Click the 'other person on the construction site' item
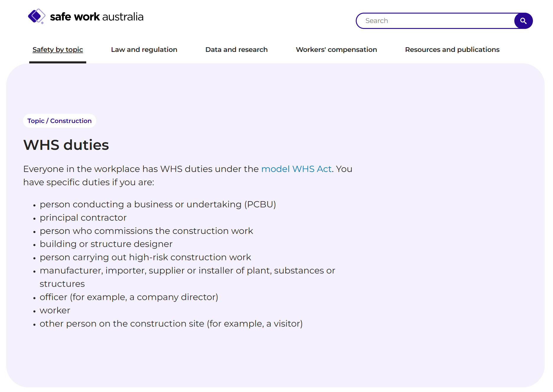 pos(171,324)
